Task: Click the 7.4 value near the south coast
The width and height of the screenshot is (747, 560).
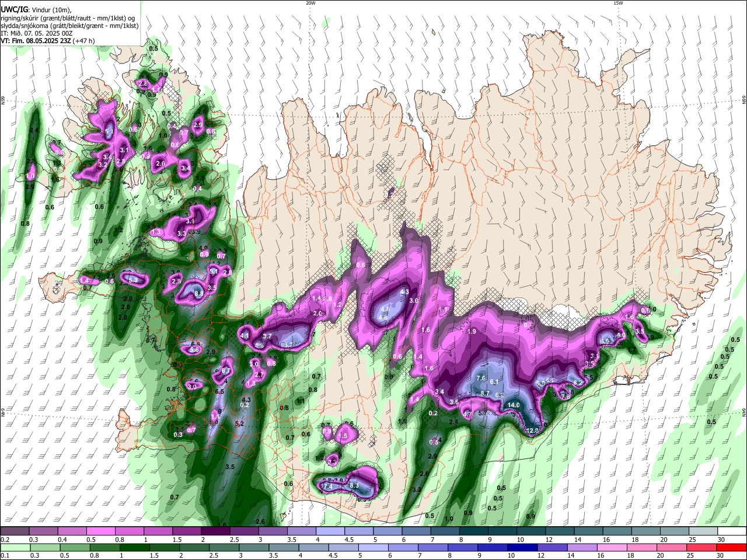Action: (327, 486)
